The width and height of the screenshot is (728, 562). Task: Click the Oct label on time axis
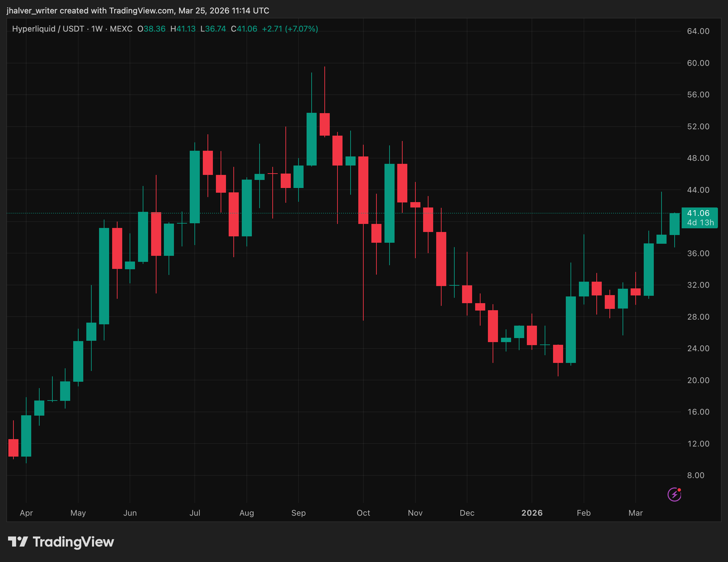[x=363, y=513]
